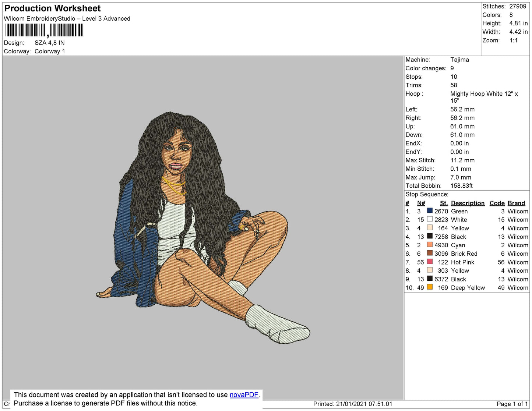Click the Brand column header
Screen dimensions: 532x411
click(x=516, y=203)
